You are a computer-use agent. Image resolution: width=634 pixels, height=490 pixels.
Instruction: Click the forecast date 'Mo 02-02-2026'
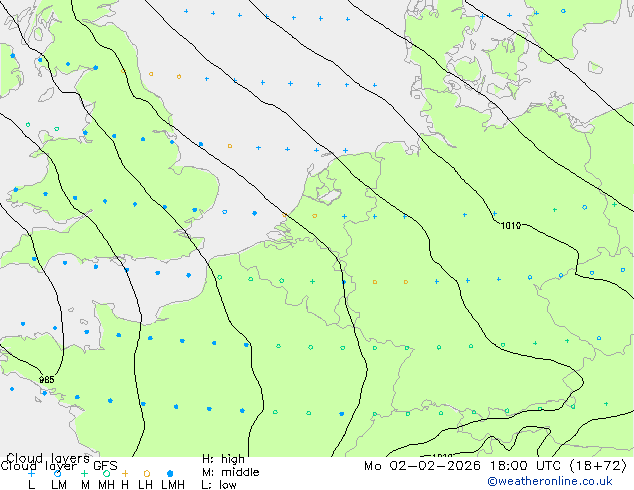tap(423, 466)
